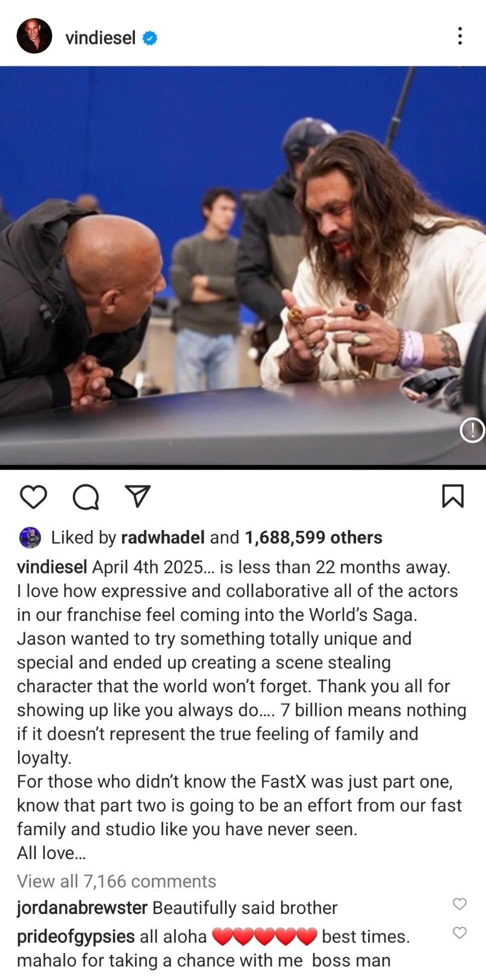Tap the small liker avatar beside Liked by
The image size is (486, 980).
tap(30, 537)
